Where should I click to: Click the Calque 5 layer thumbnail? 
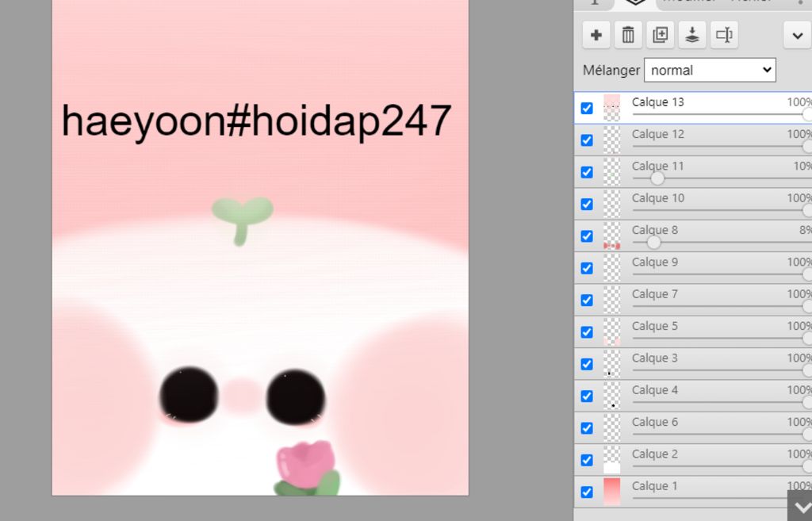611,332
